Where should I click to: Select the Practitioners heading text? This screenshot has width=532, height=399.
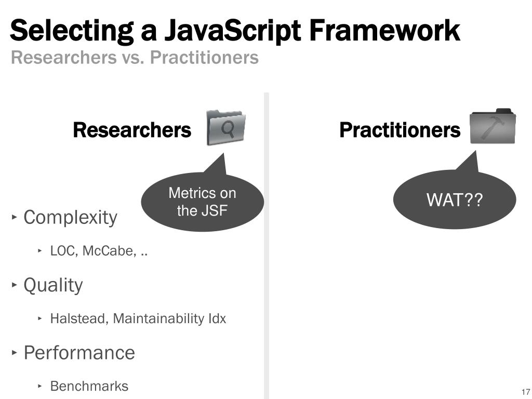[x=400, y=130]
